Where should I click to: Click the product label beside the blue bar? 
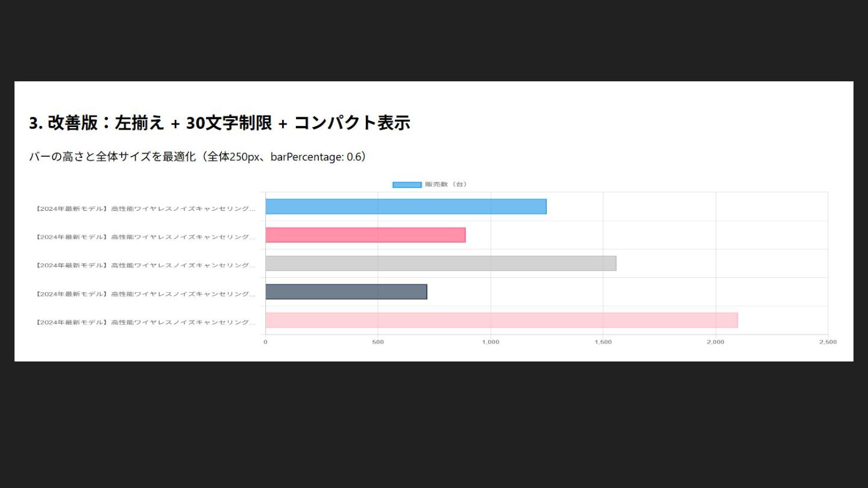pyautogui.click(x=145, y=208)
